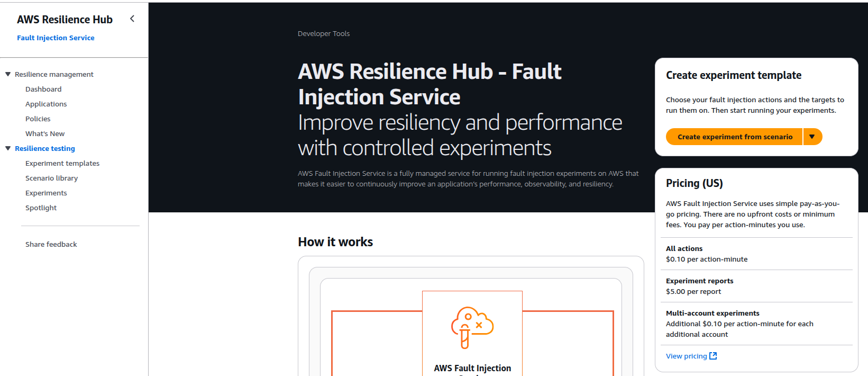Open Dashboard in the navigation
Screen dimensions: 868x376
[x=43, y=89]
